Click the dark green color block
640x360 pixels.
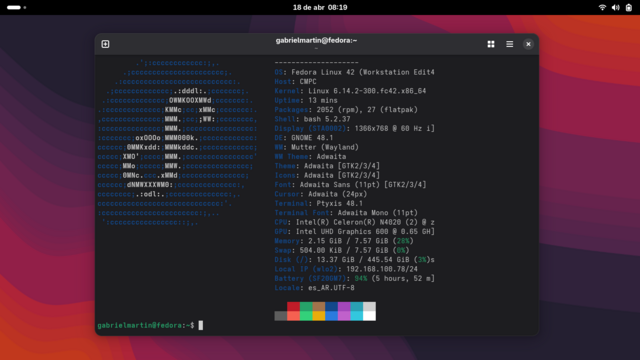coord(306,307)
